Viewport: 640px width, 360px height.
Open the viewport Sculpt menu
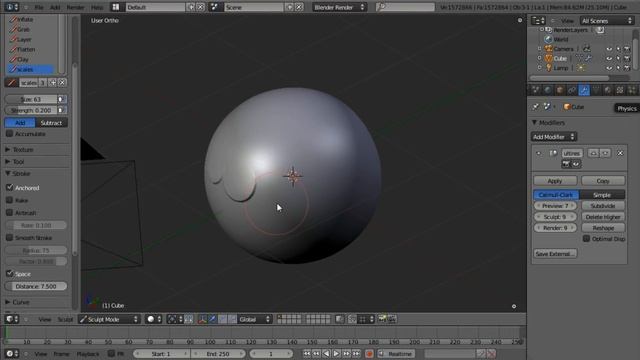click(x=65, y=319)
